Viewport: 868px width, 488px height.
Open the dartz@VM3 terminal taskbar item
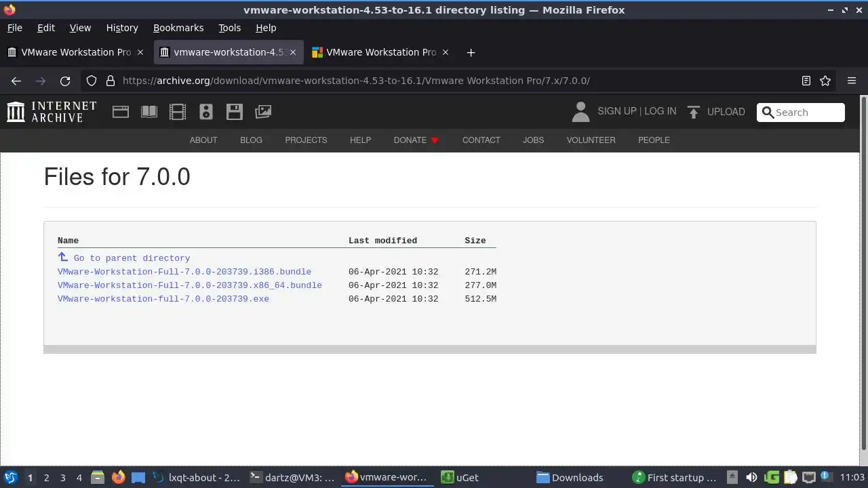(292, 478)
